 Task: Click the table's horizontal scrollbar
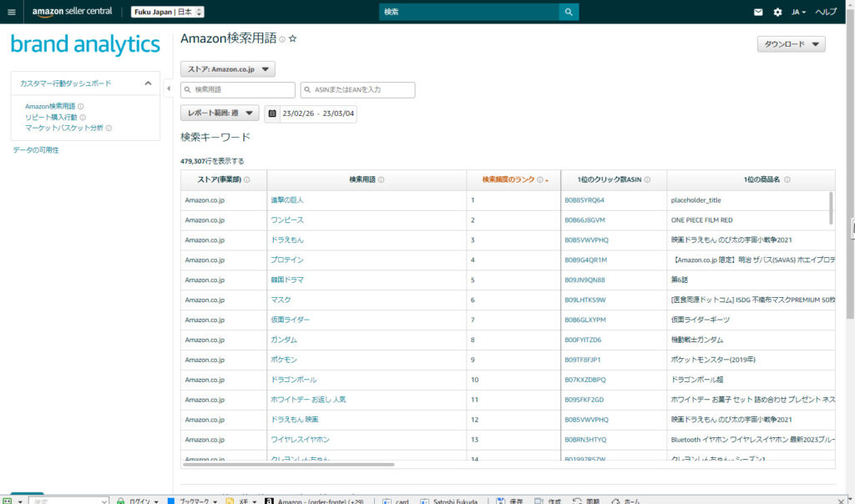click(x=288, y=465)
